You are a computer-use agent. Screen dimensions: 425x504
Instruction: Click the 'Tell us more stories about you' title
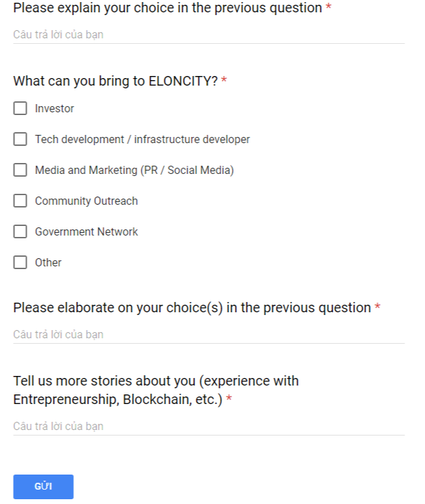(156, 390)
